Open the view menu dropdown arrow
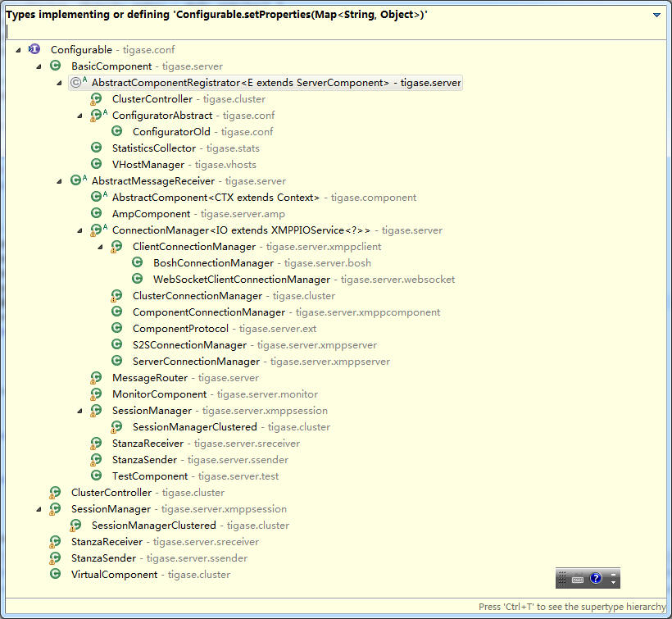Screen dimensions: 672x619 [x=656, y=16]
